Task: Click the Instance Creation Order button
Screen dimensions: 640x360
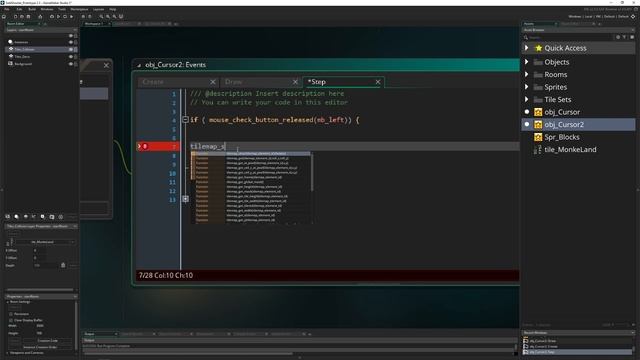Action: [x=40, y=347]
